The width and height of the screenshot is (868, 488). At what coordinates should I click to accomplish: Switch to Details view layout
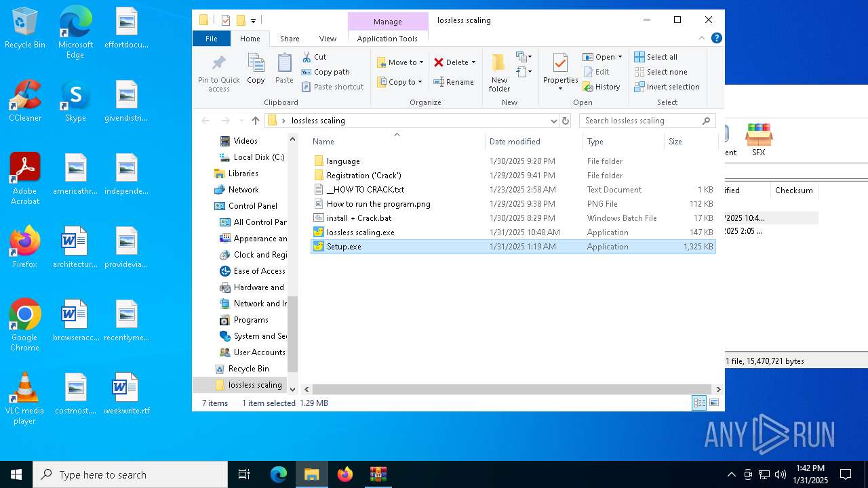pyautogui.click(x=699, y=403)
